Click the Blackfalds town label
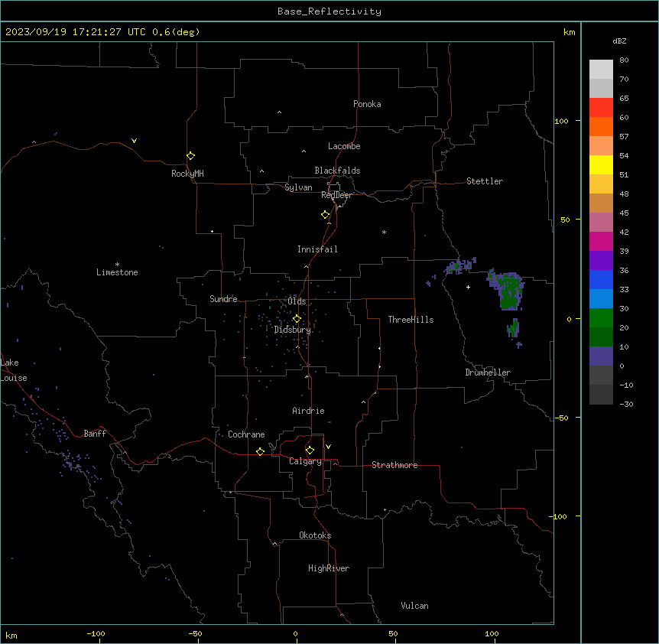This screenshot has width=659, height=644. pos(337,171)
